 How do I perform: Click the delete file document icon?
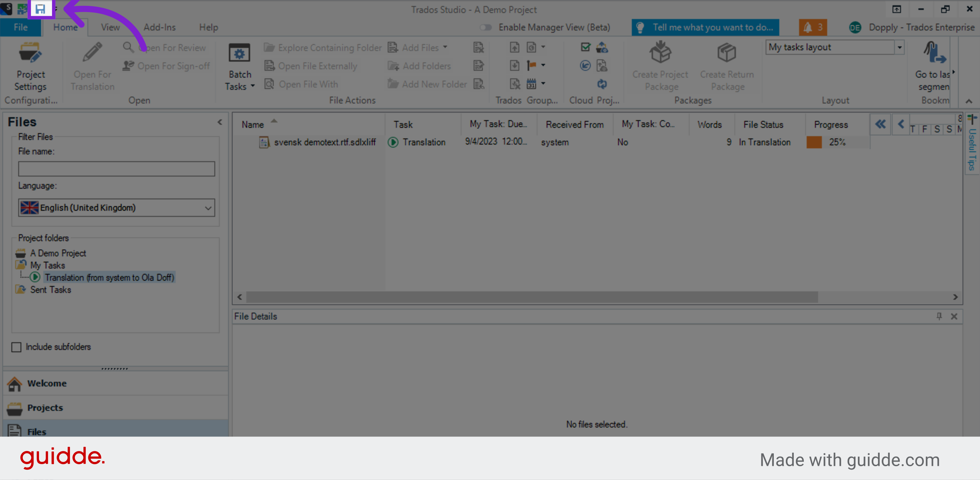click(x=479, y=47)
